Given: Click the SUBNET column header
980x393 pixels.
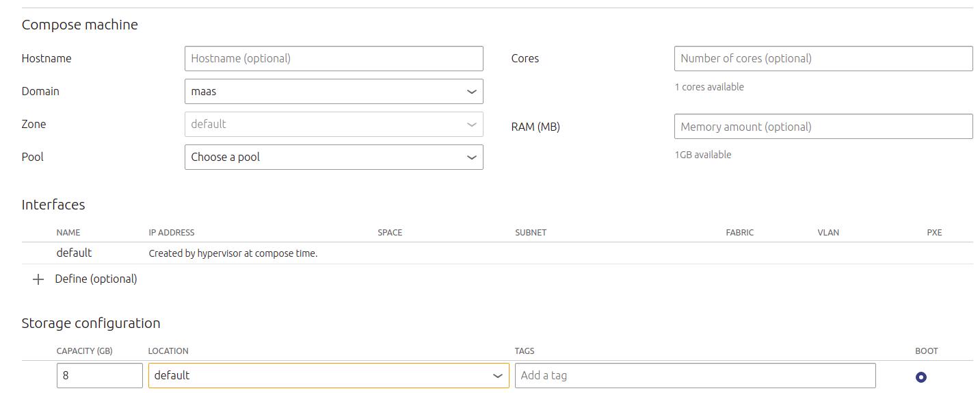Looking at the screenshot, I should [x=531, y=233].
